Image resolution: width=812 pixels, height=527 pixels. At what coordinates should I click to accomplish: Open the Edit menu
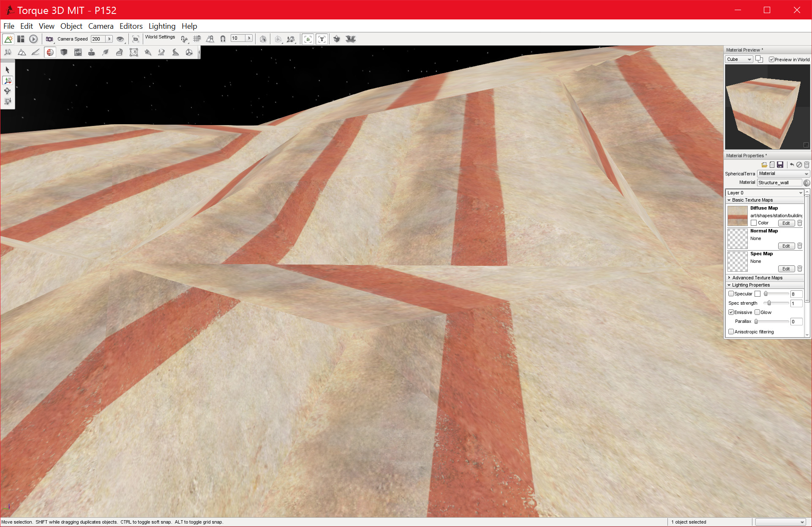[27, 26]
